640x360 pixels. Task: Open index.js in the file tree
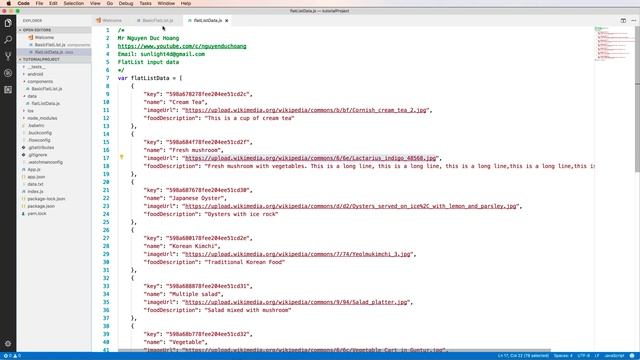[35, 191]
